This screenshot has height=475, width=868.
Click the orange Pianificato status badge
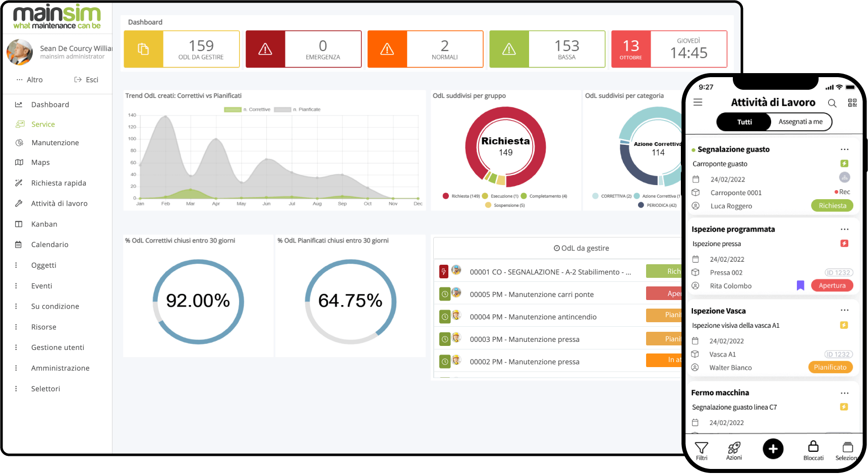click(x=830, y=367)
